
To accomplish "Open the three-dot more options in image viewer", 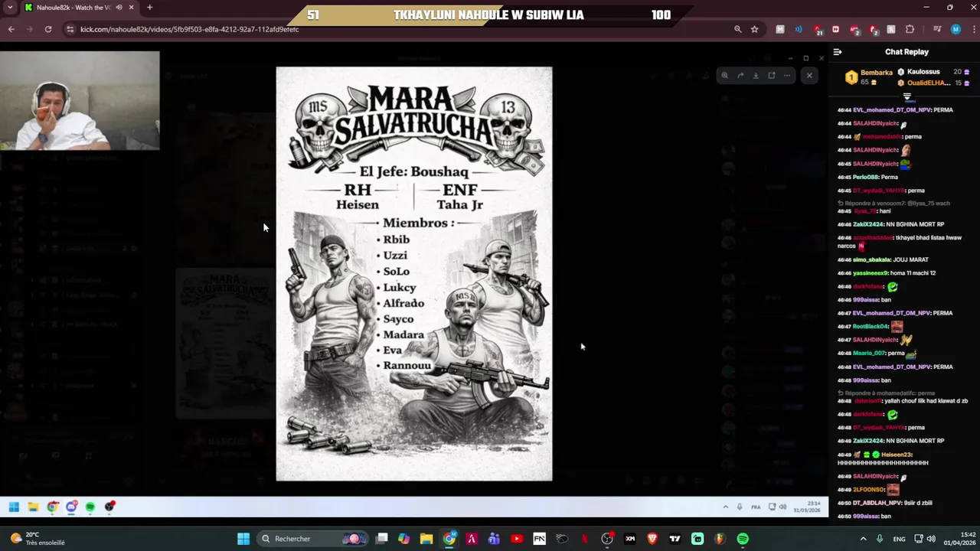I will click(787, 75).
